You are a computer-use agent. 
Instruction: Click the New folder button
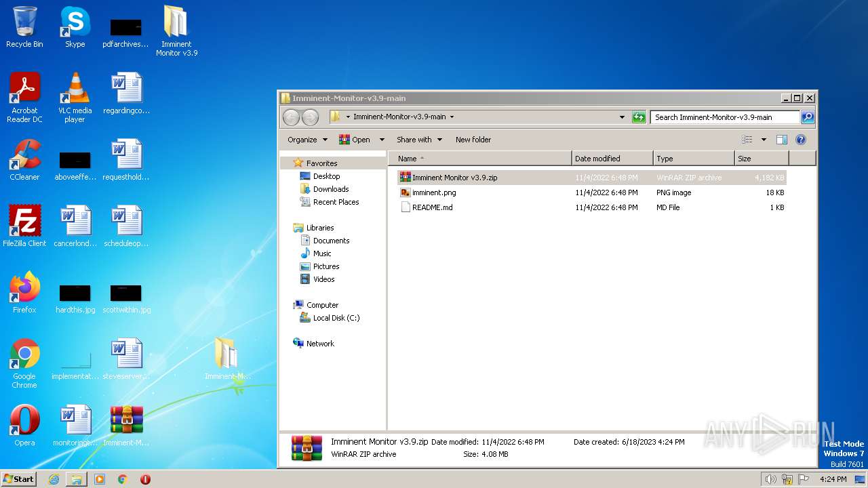[x=473, y=140]
